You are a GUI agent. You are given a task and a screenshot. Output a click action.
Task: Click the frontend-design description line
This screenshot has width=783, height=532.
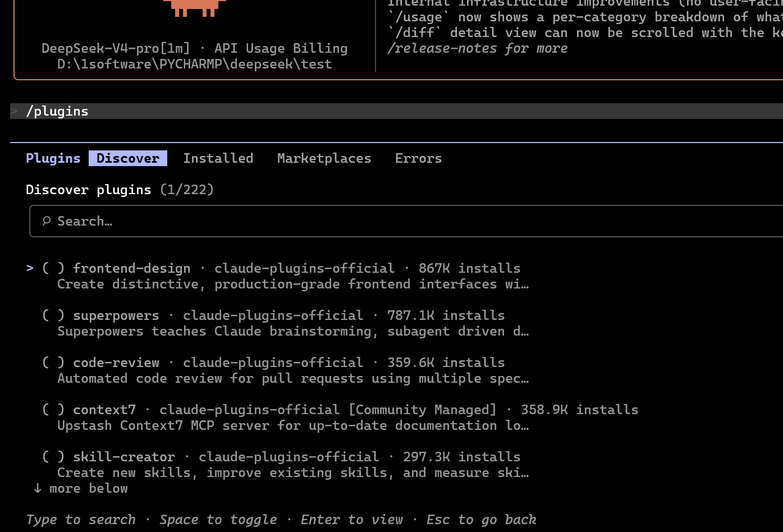(x=293, y=284)
